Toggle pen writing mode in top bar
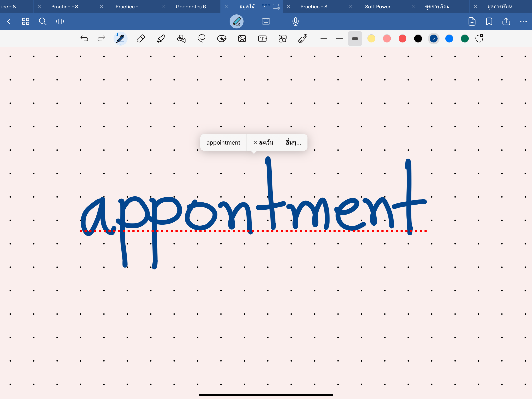The image size is (532, 399). click(x=236, y=21)
